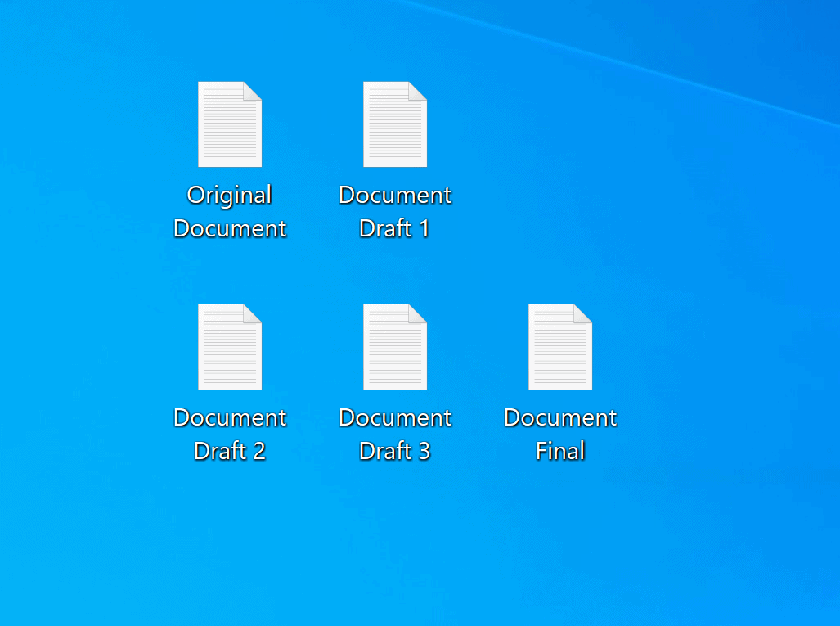
Task: Click the "Document Draft 2" name label
Action: [x=230, y=435]
